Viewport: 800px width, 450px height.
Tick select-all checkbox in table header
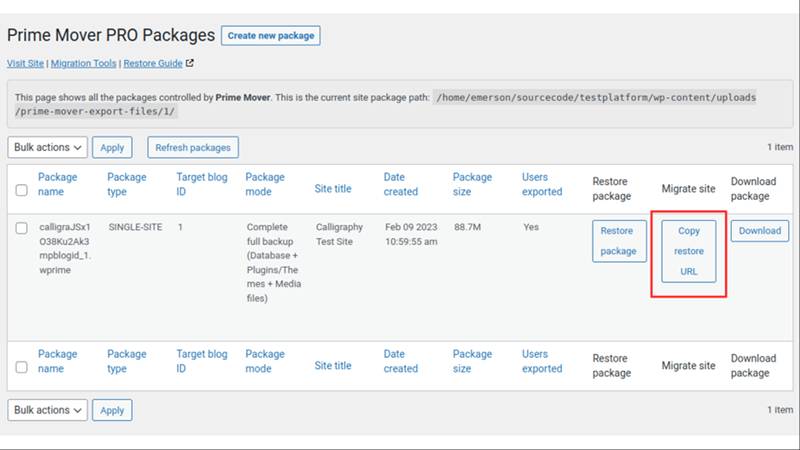point(21,190)
